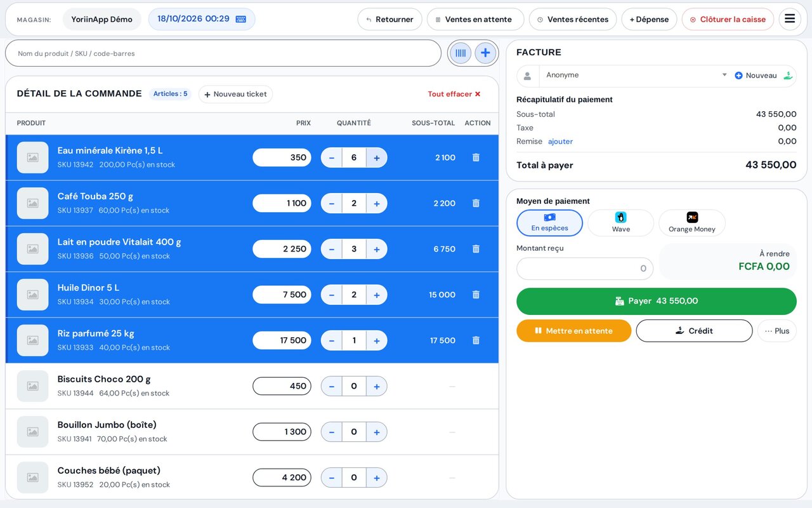
Task: Choose Wave as payment method
Action: pos(621,223)
